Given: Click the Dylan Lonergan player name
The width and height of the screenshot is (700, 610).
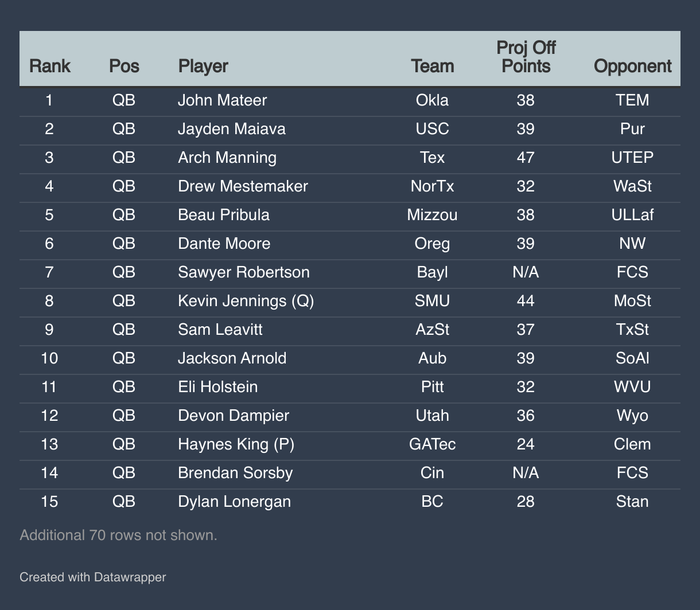Looking at the screenshot, I should pyautogui.click(x=234, y=502).
